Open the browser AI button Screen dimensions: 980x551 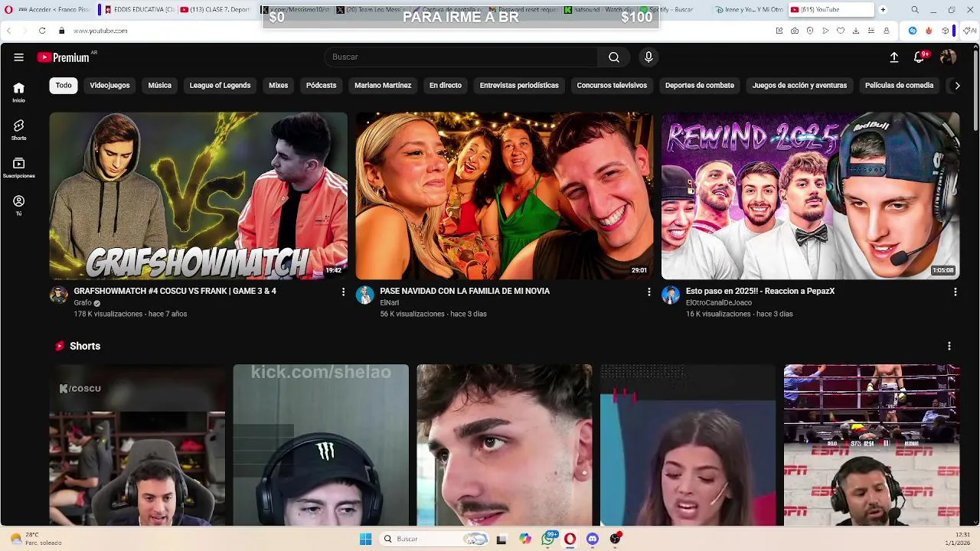[x=970, y=31]
